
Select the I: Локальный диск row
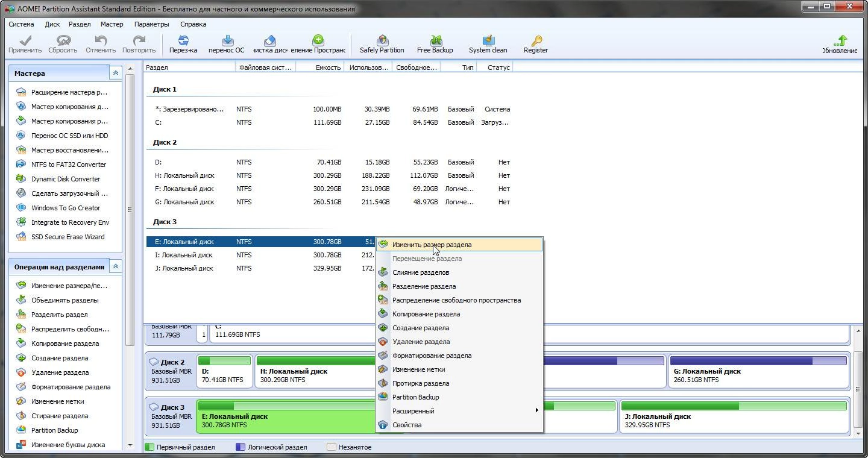click(x=260, y=255)
